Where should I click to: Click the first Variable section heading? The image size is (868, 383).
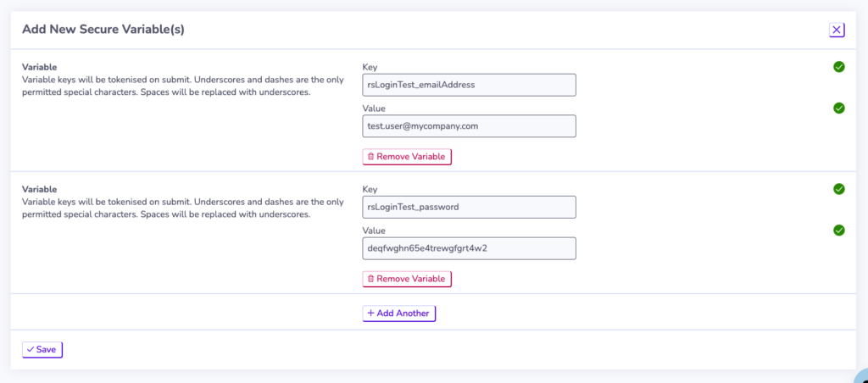pyautogui.click(x=39, y=67)
